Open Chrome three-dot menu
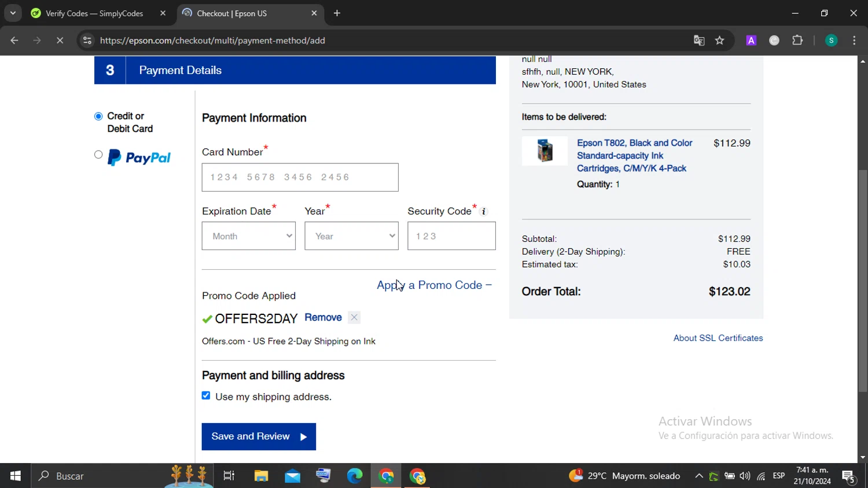 [x=854, y=41]
